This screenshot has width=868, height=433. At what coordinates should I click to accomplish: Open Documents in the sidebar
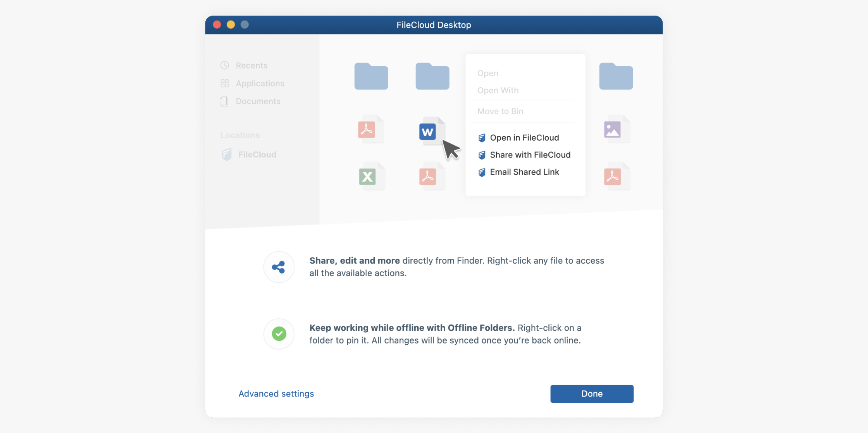[258, 101]
